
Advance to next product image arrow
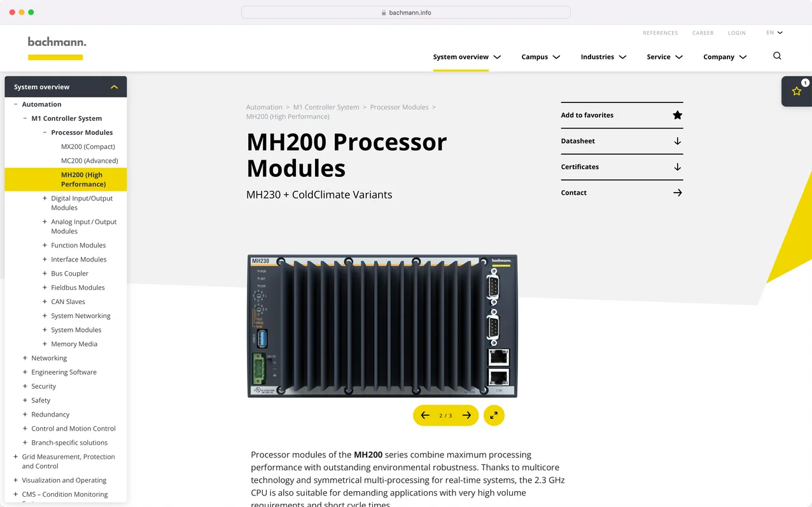click(466, 415)
